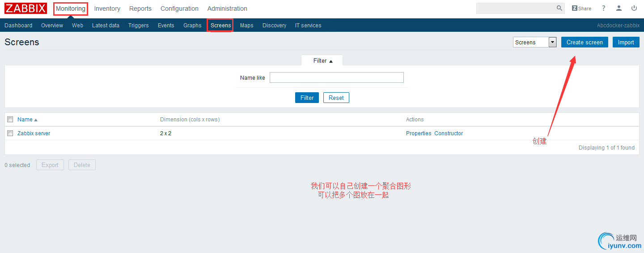The width and height of the screenshot is (644, 253).
Task: Open the Zabbix Share link
Action: 581,8
